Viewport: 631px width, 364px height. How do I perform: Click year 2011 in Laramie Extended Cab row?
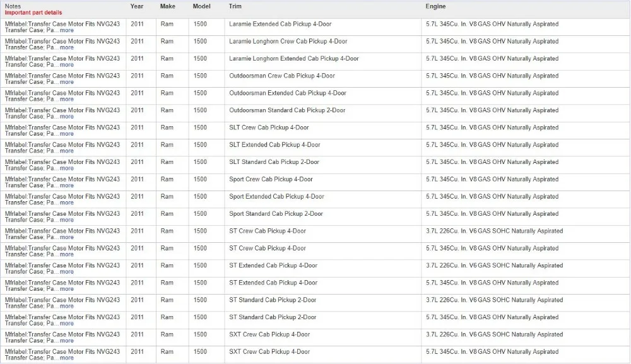[x=137, y=24]
